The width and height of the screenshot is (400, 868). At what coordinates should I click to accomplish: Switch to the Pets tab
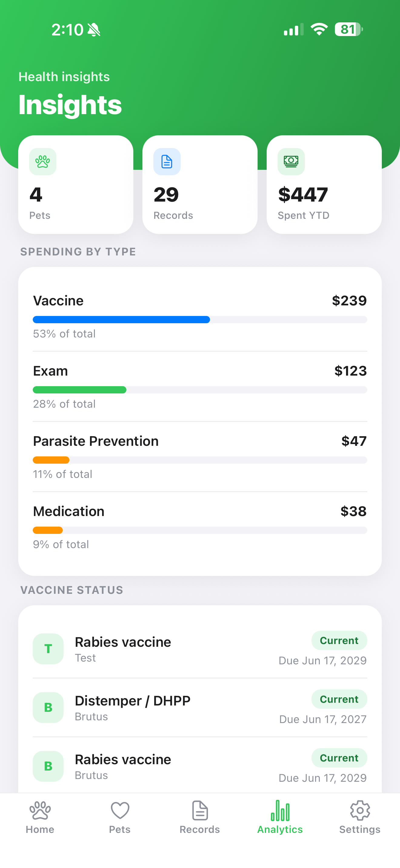pyautogui.click(x=120, y=817)
